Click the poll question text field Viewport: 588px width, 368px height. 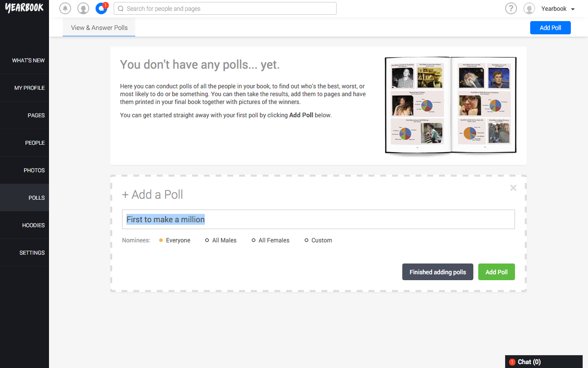coord(318,219)
